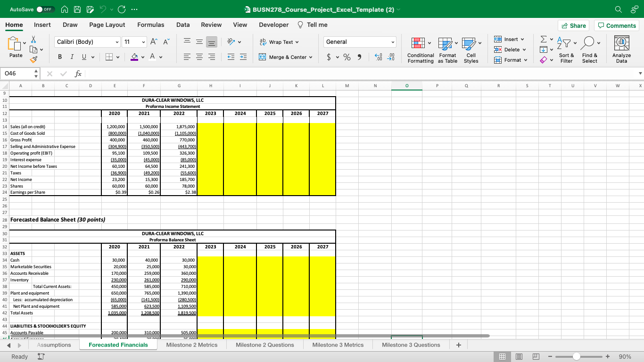Open Conditional Formatting icon
Image resolution: width=644 pixels, height=362 pixels.
(x=417, y=44)
